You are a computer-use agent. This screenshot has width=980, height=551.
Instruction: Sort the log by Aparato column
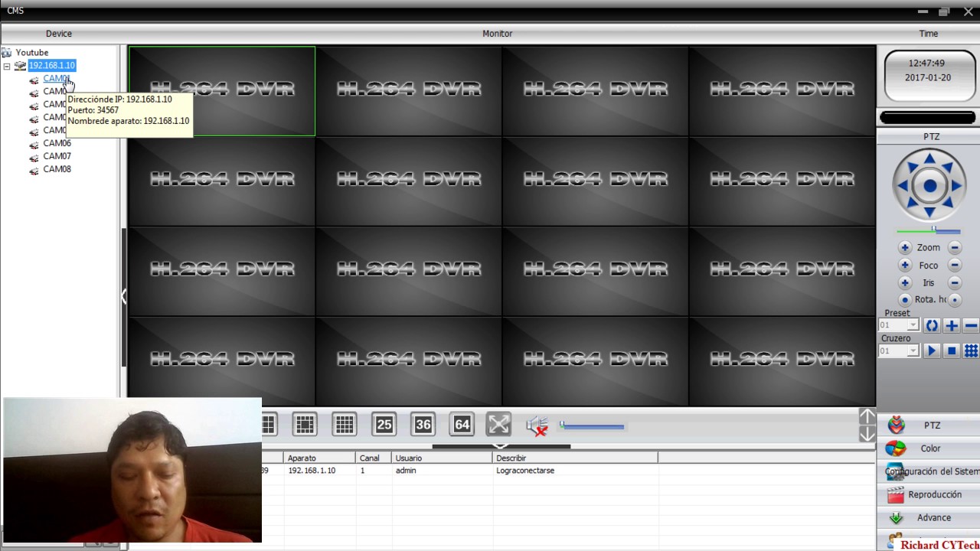coord(320,458)
